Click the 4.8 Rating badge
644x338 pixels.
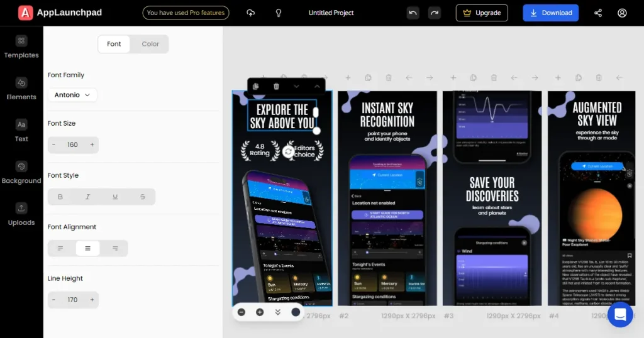(260, 150)
